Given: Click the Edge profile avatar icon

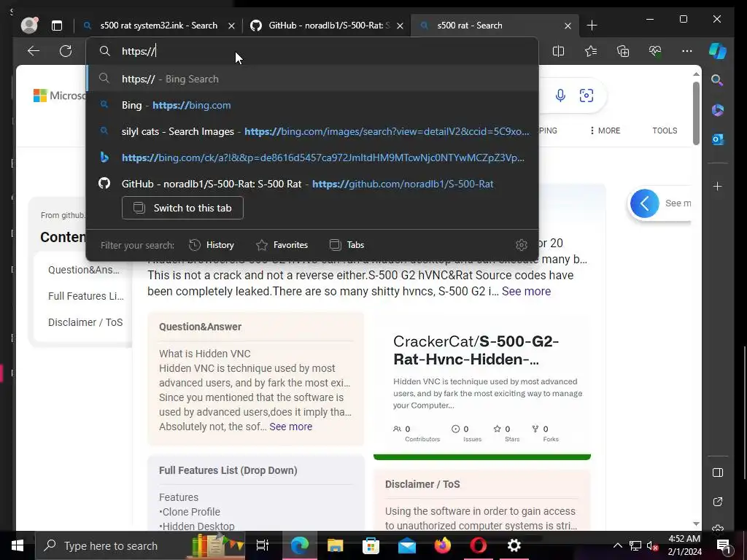Looking at the screenshot, I should point(29,26).
